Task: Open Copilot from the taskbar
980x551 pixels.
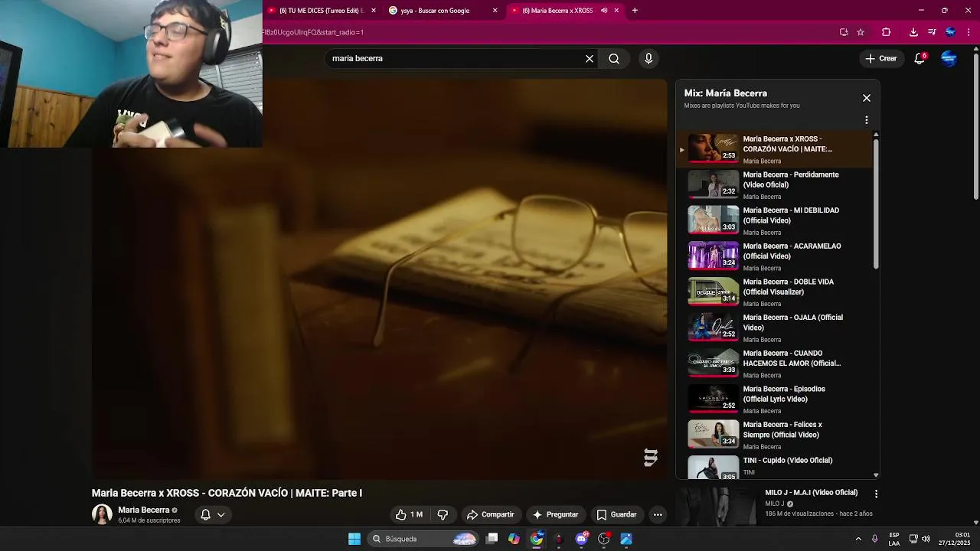Action: coord(514,539)
